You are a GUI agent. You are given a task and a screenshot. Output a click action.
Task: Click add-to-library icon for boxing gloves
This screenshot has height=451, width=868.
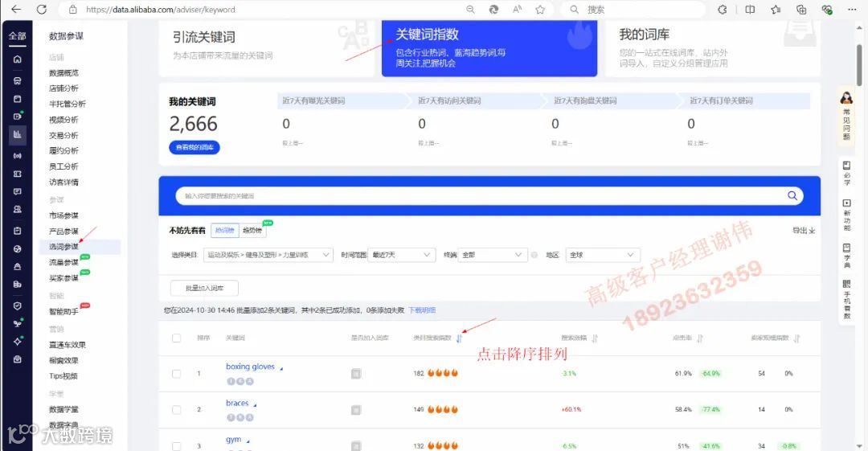click(356, 374)
